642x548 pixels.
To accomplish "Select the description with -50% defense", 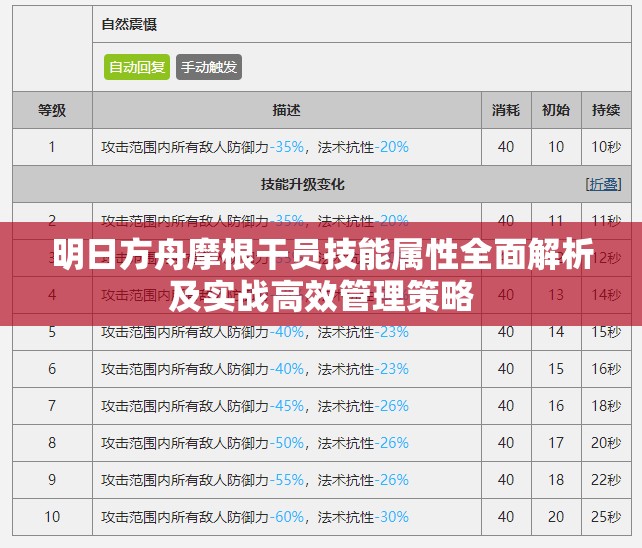I will [255, 443].
